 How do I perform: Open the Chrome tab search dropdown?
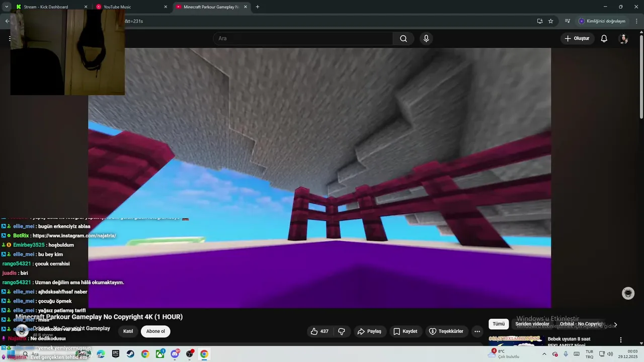click(6, 7)
